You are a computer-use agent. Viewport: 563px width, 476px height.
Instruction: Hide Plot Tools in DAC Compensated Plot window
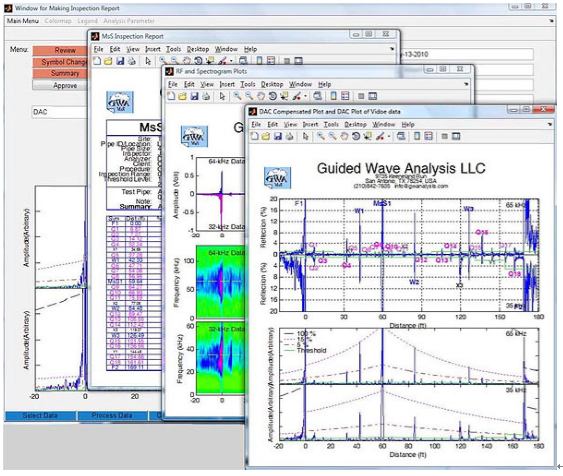point(445,136)
